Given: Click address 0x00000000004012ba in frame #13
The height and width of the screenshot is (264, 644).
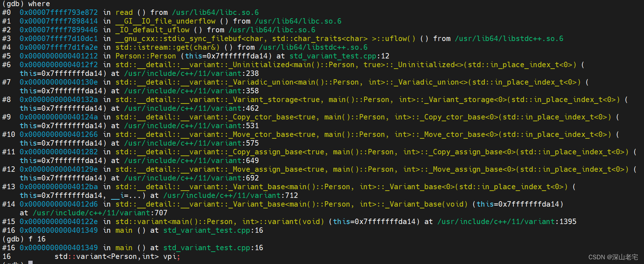Looking at the screenshot, I should [x=59, y=187].
